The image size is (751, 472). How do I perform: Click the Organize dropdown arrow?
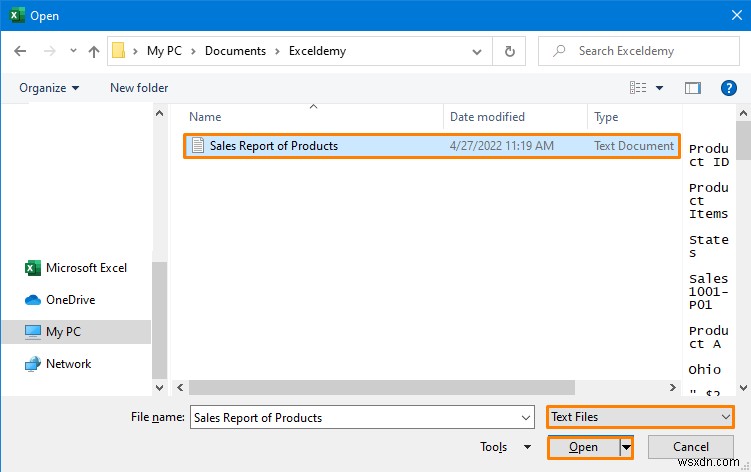(75, 88)
